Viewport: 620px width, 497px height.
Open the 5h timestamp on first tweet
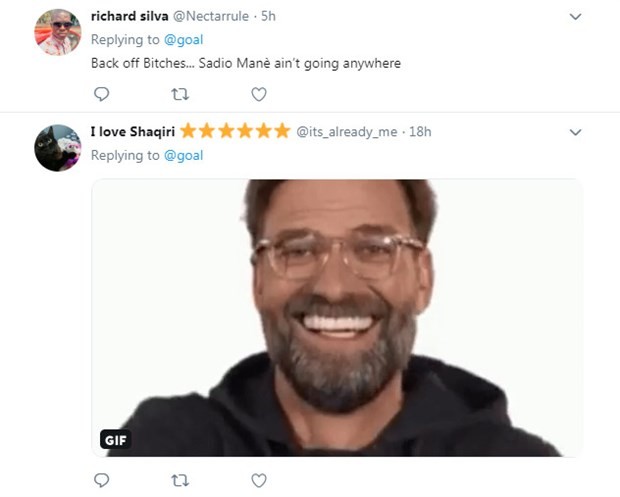pos(268,17)
